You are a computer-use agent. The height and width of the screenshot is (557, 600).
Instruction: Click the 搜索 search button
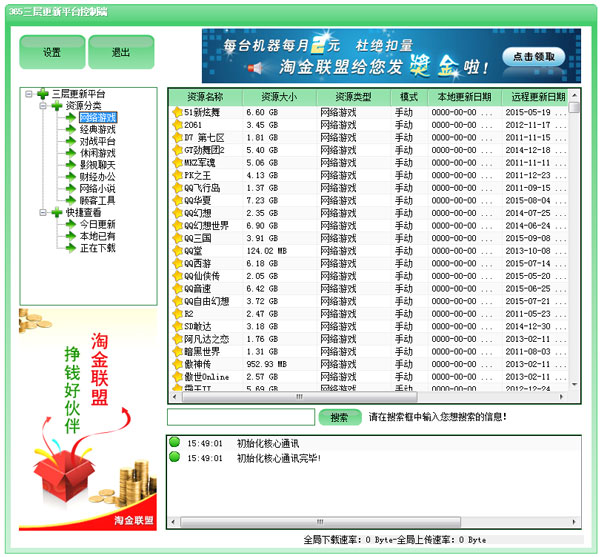(340, 417)
